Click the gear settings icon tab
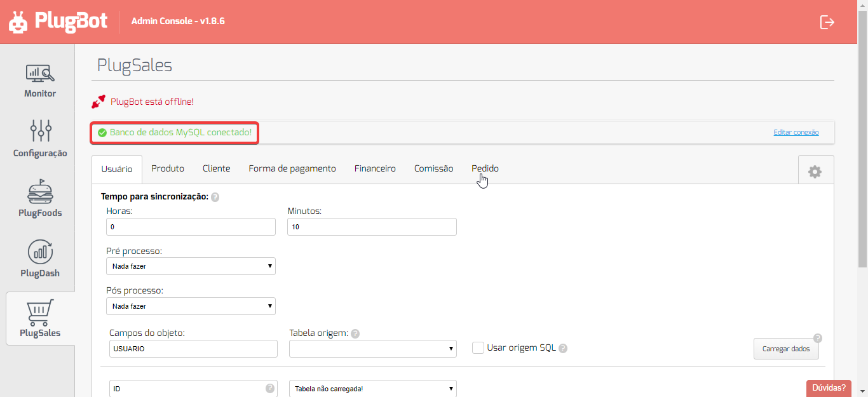The width and height of the screenshot is (868, 397). (x=815, y=172)
